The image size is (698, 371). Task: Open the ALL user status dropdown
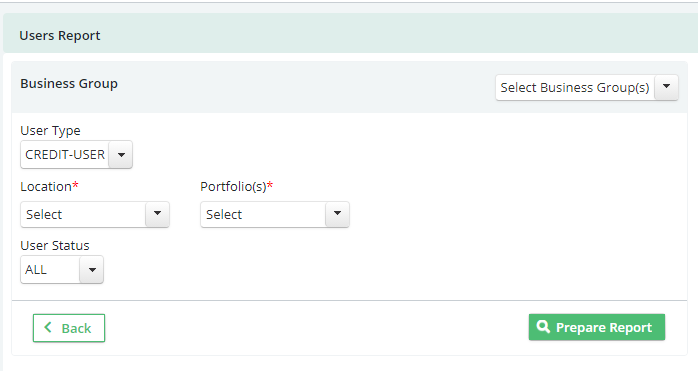click(x=62, y=269)
